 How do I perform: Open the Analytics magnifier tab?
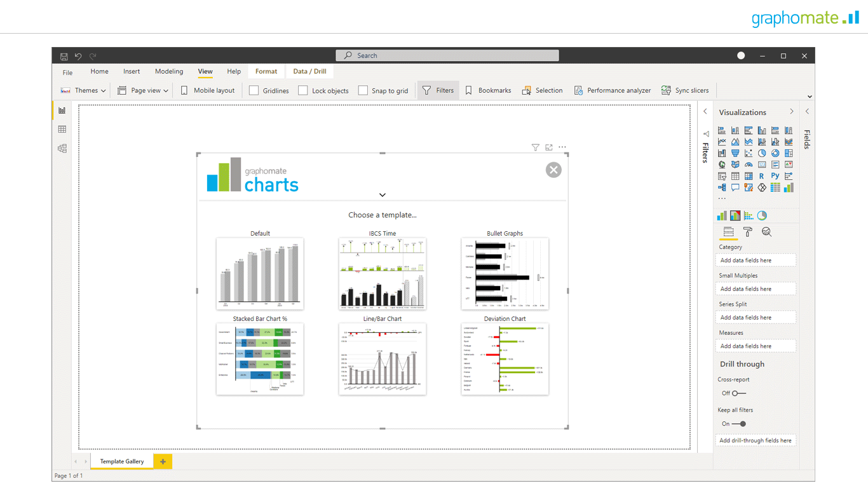766,232
